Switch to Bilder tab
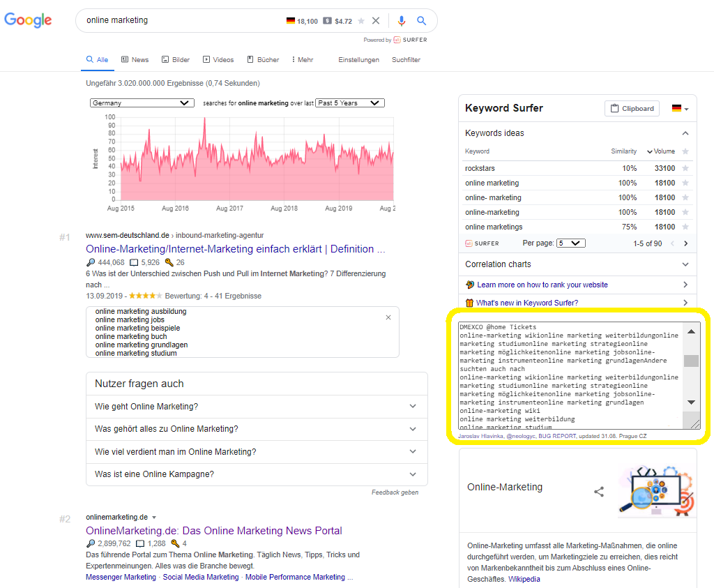 [x=176, y=60]
